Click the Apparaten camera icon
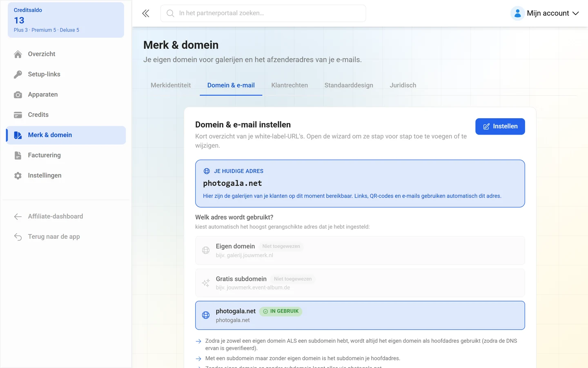This screenshot has width=588, height=368. point(18,94)
